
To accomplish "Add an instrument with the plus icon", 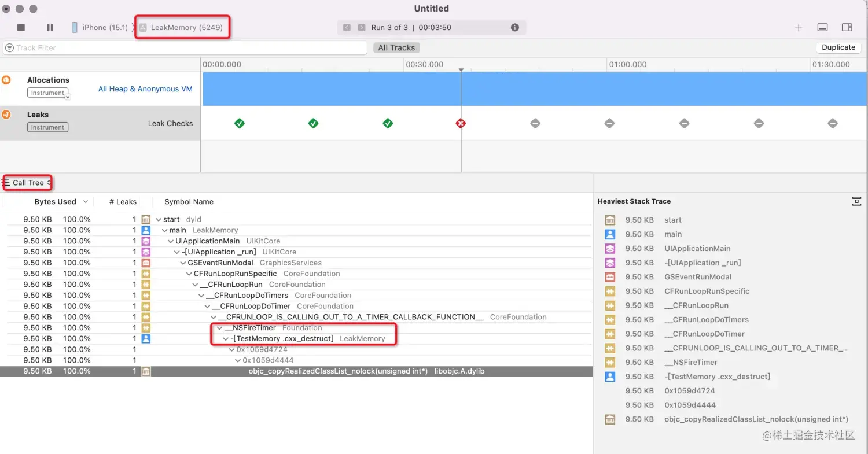I will 799,28.
